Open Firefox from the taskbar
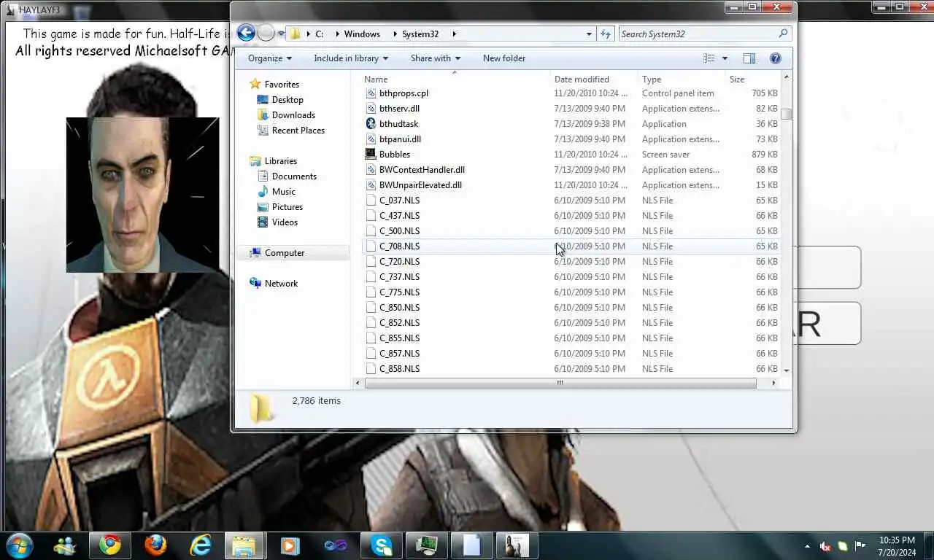Screen dimensions: 934x560 click(155, 545)
